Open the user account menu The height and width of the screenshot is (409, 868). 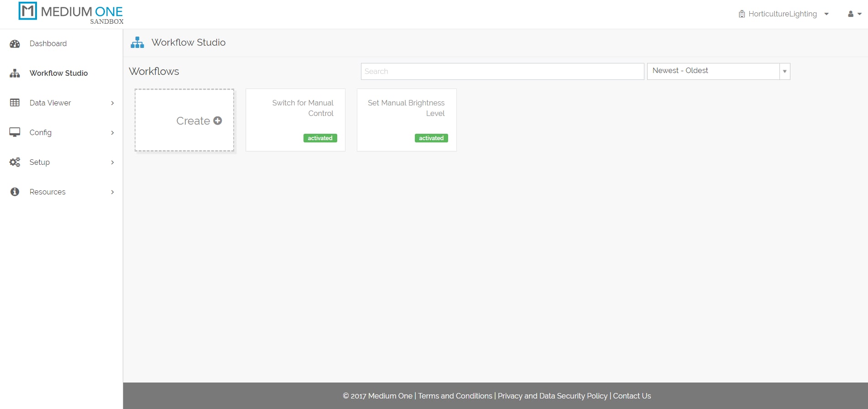click(854, 14)
